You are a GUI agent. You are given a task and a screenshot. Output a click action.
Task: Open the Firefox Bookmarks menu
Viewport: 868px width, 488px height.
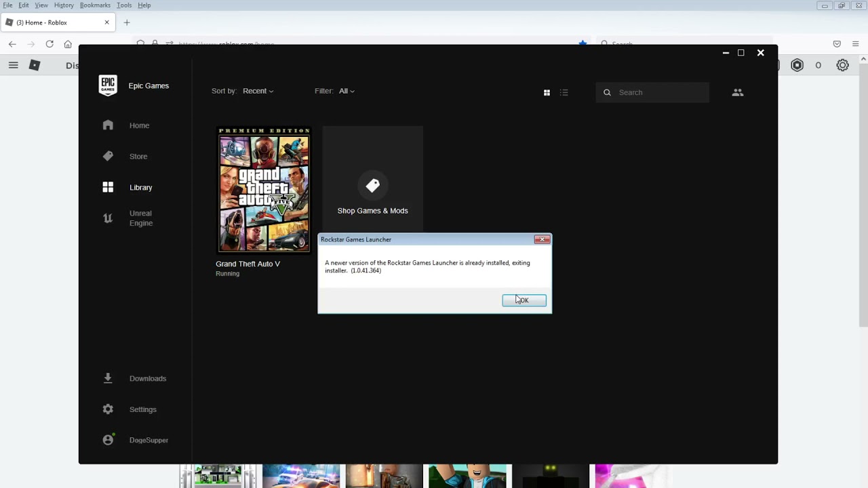pyautogui.click(x=95, y=5)
